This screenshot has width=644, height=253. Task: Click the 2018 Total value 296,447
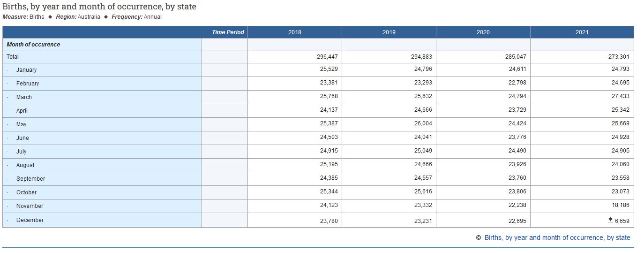pyautogui.click(x=327, y=56)
